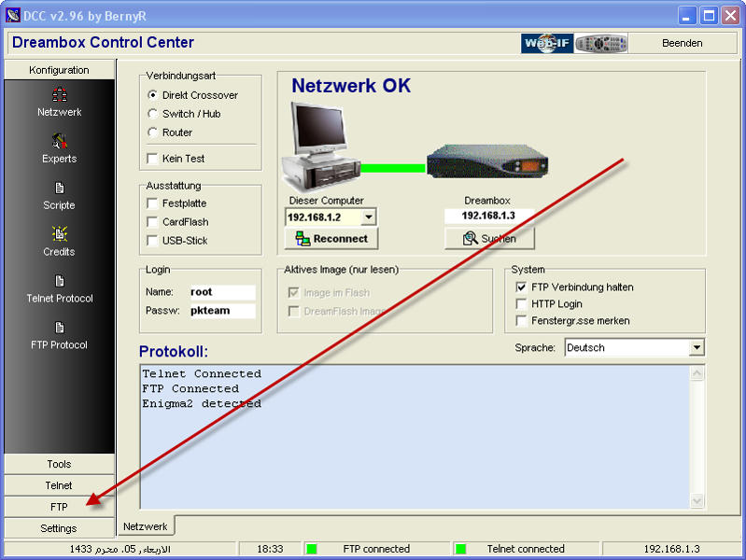
Task: Enable the Kein Test checkbox
Action: [x=152, y=159]
